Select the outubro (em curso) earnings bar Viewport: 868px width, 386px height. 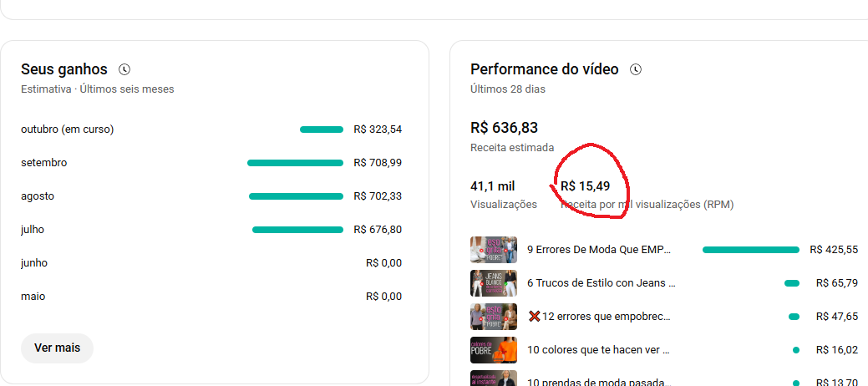click(322, 130)
